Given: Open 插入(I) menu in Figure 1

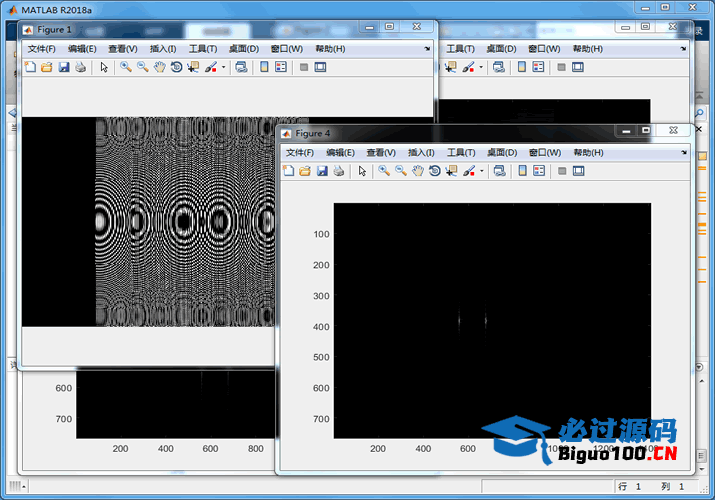Looking at the screenshot, I should point(163,49).
